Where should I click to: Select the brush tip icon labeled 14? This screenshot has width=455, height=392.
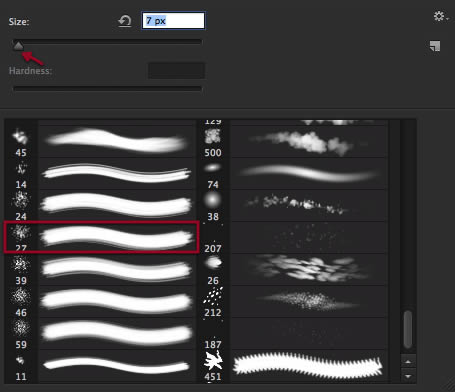click(x=21, y=169)
